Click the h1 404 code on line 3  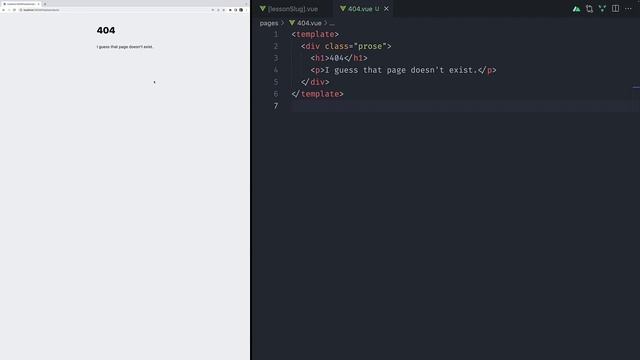point(339,58)
